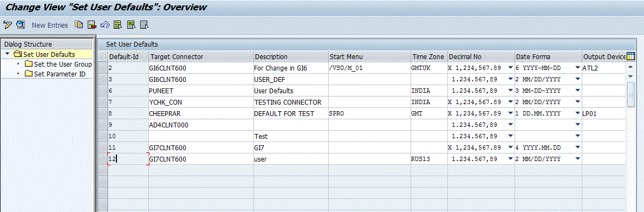
Task: Select Set the User Group tree item
Action: point(63,64)
